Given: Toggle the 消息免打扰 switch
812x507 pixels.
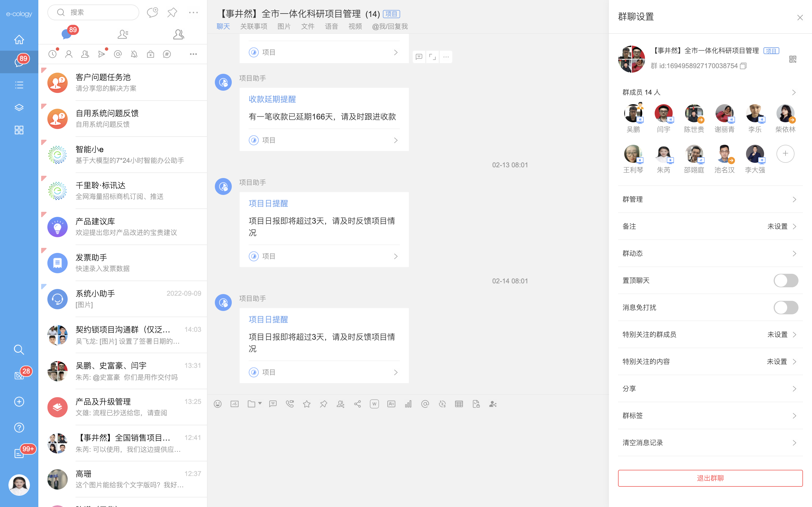Looking at the screenshot, I should click(785, 308).
